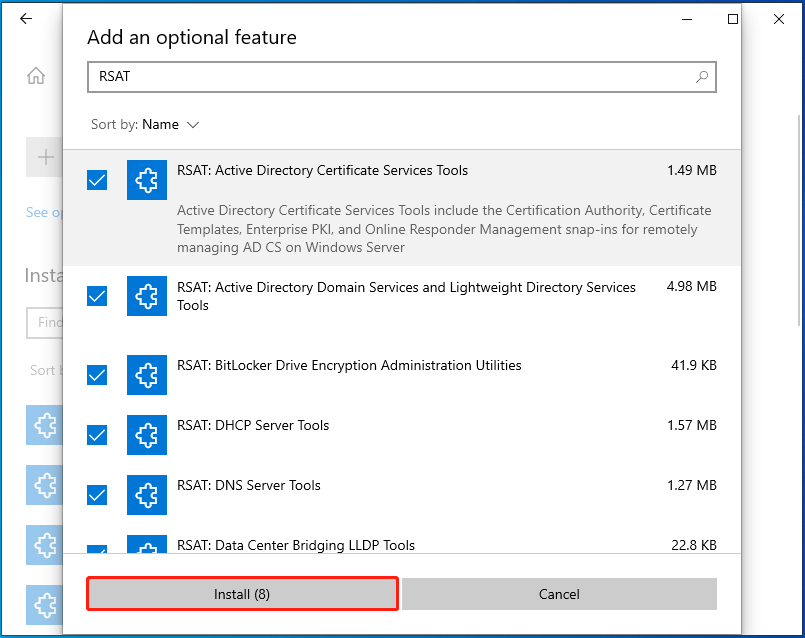Uncheck RSAT: Active Directory Certificate Services Tools
The image size is (805, 638).
pos(96,180)
